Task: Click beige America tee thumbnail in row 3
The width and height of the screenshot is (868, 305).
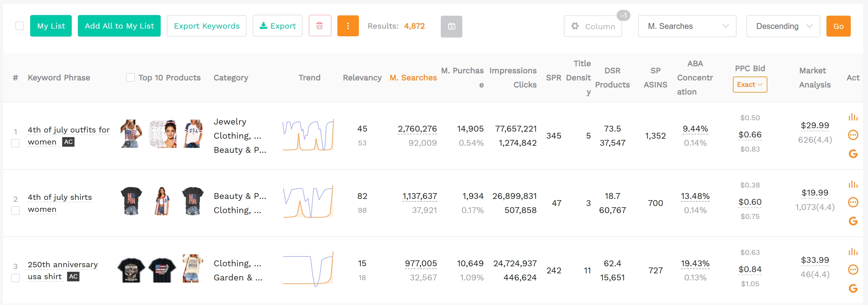Action: [x=193, y=268]
